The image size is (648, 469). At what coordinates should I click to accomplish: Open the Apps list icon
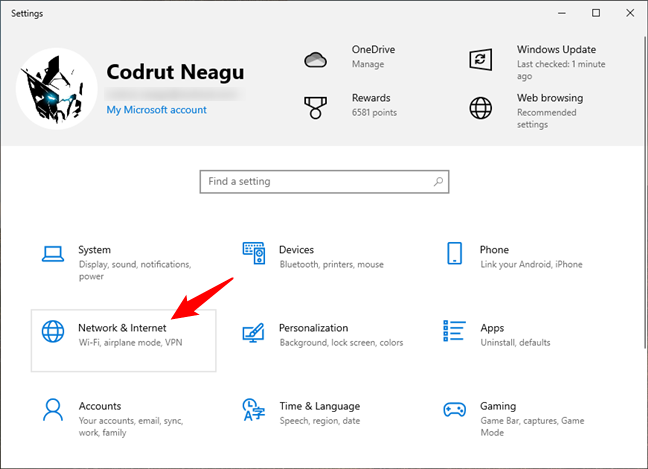pyautogui.click(x=454, y=331)
